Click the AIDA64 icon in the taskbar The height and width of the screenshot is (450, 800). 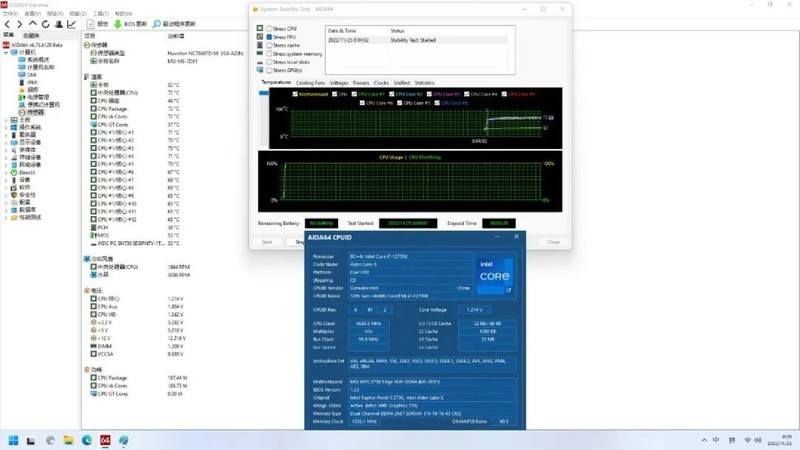point(105,440)
